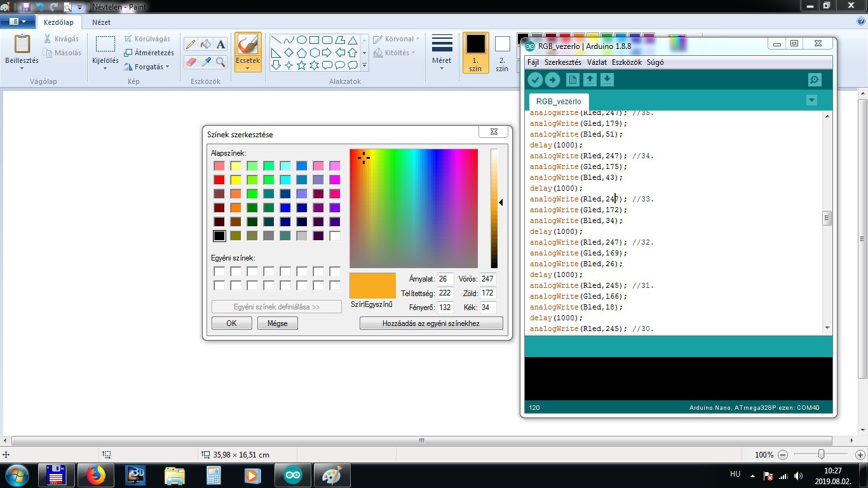This screenshot has width=868, height=488.
Task: Switch to the Nézet ribbon tab
Action: tap(101, 22)
